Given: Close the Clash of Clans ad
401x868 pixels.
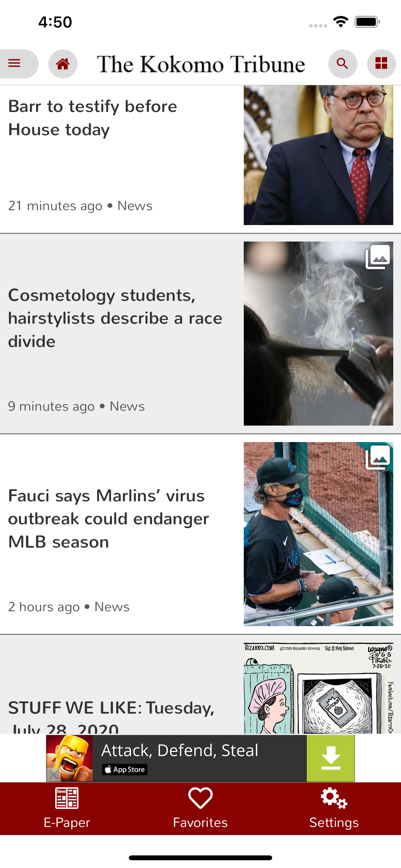Looking at the screenshot, I should 53,775.
